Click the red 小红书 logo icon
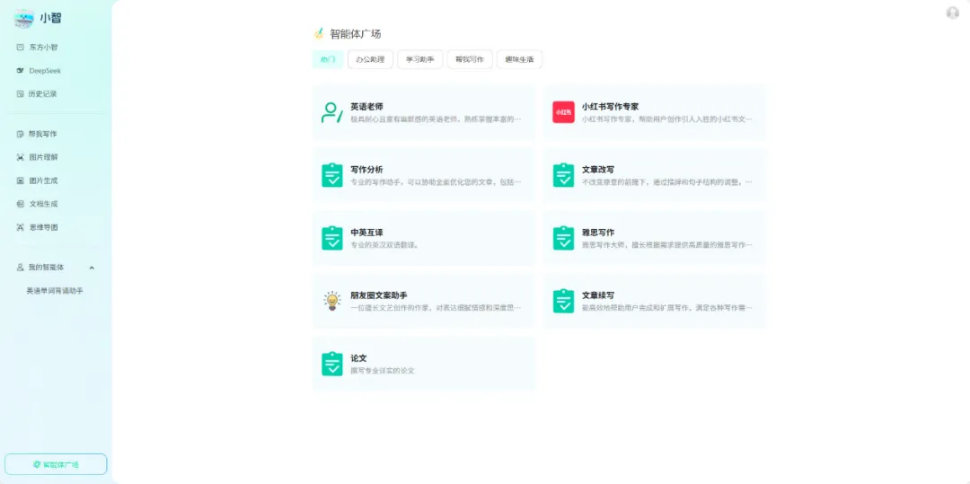This screenshot has width=970, height=484. 563,112
